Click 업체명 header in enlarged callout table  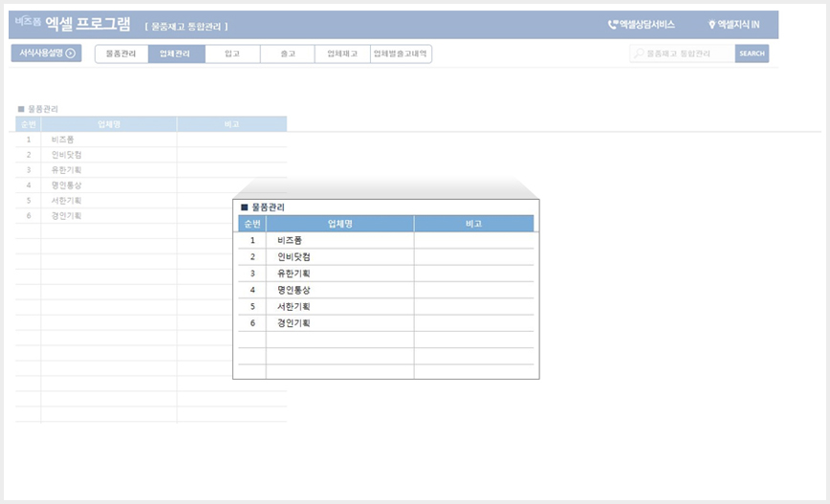(339, 224)
